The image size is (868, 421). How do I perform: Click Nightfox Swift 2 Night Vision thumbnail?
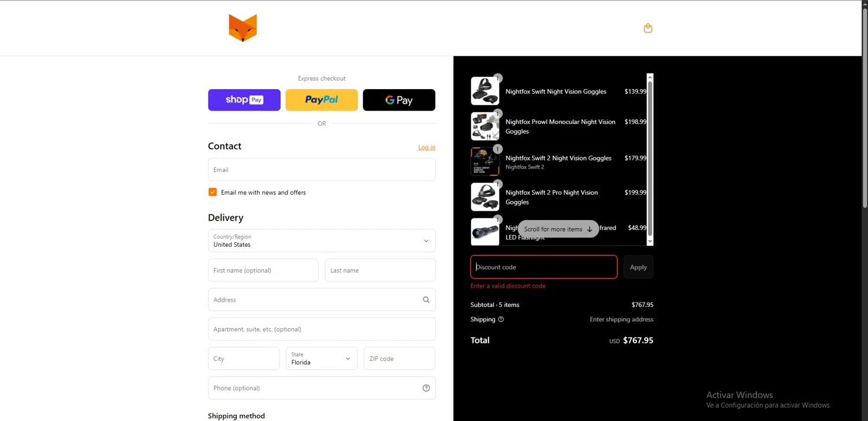pos(485,162)
